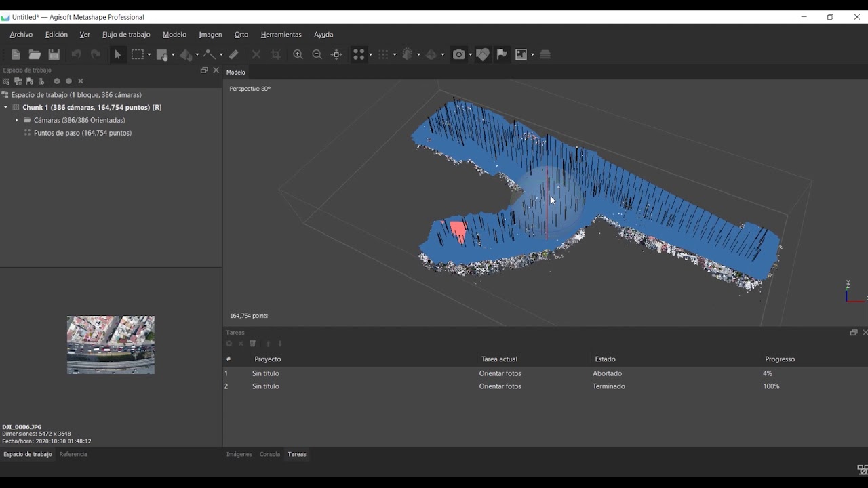868x488 pixels.
Task: Enable selected items with workspace check icon
Action: tap(57, 81)
